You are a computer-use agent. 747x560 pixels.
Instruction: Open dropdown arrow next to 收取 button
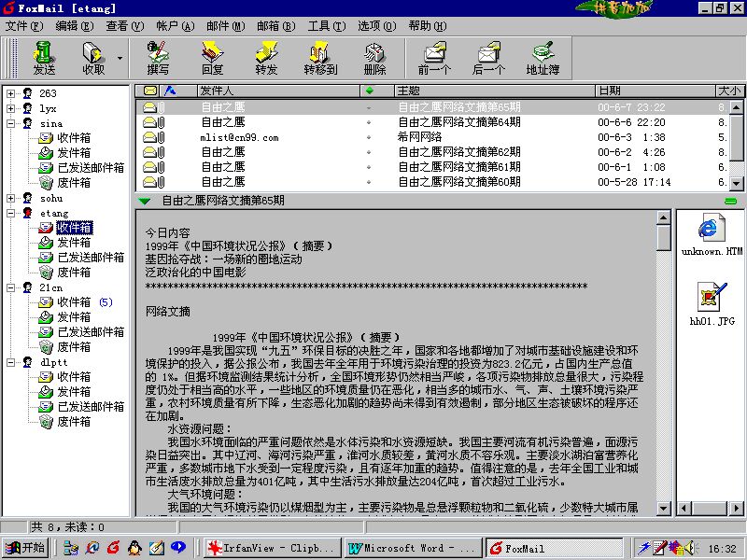(x=120, y=58)
